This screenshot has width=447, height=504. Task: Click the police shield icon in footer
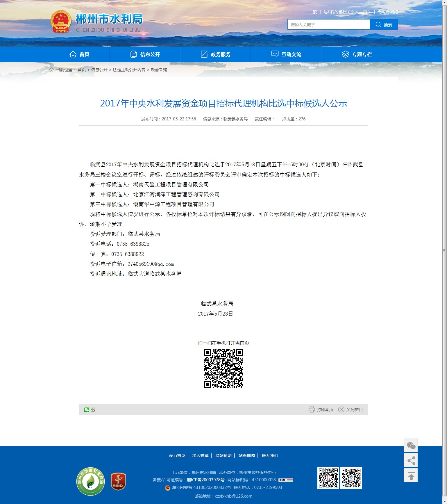tap(168, 487)
